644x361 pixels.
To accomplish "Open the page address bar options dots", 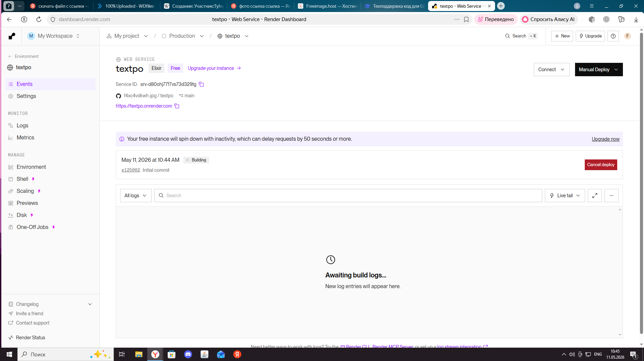I will coord(457,19).
